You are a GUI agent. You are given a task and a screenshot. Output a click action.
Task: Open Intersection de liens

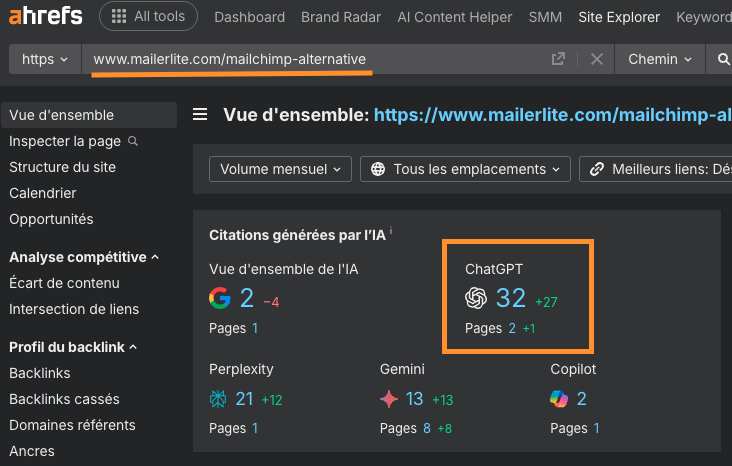(x=74, y=309)
